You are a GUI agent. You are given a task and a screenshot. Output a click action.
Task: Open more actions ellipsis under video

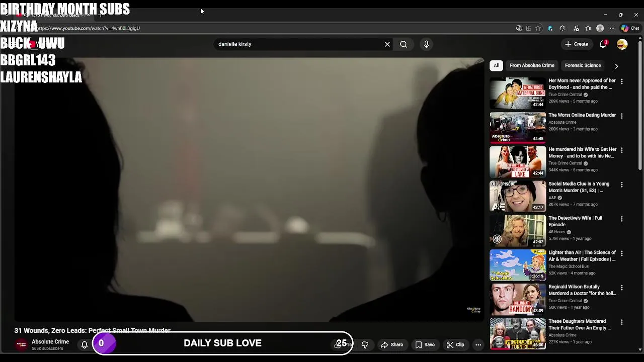pos(478,344)
